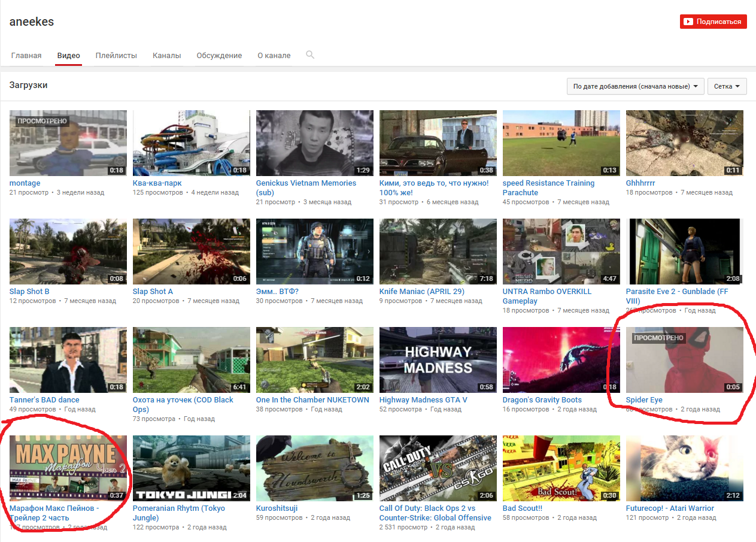Open the Bad Scout!! video thumbnail
This screenshot has width=756, height=542.
pos(561,468)
